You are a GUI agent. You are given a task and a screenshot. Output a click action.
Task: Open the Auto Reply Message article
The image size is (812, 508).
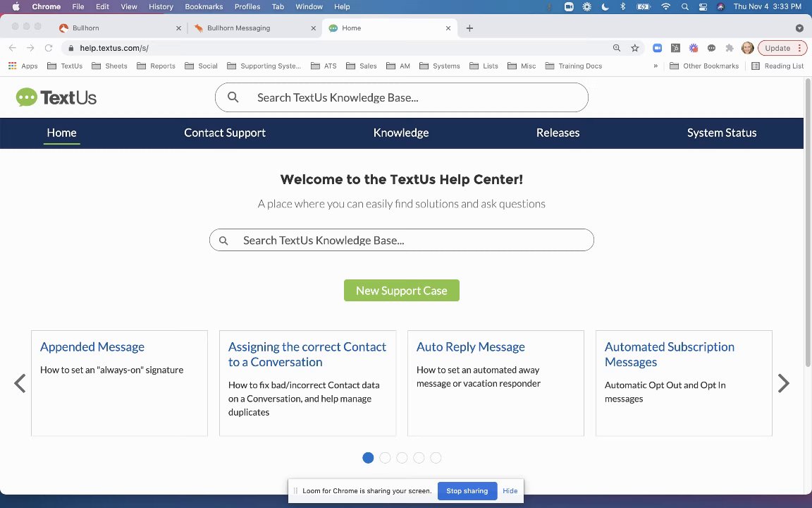[471, 347]
